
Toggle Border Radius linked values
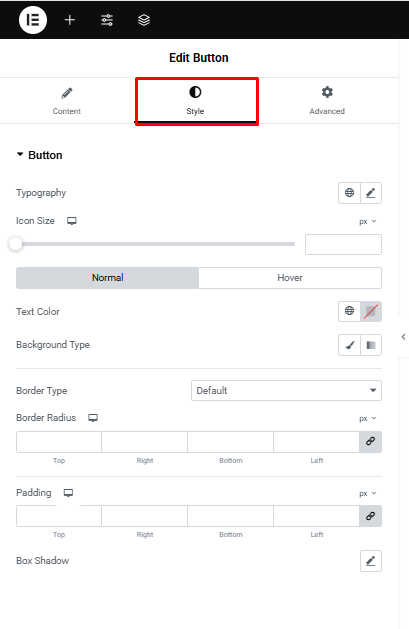tap(371, 442)
